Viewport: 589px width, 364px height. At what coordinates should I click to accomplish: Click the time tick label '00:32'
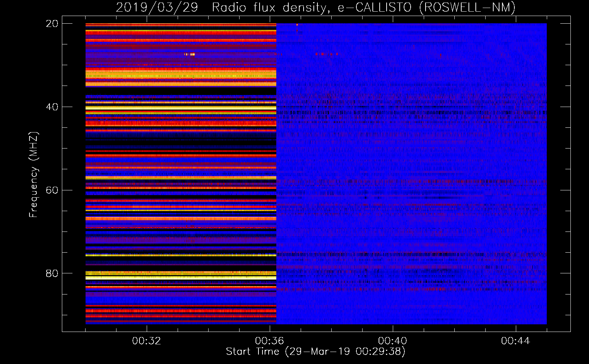tap(147, 341)
